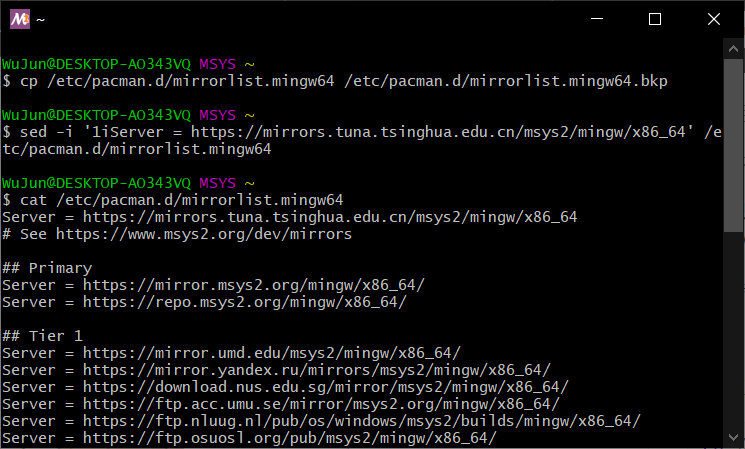Minimize the MSYS terminal window

tap(597, 19)
